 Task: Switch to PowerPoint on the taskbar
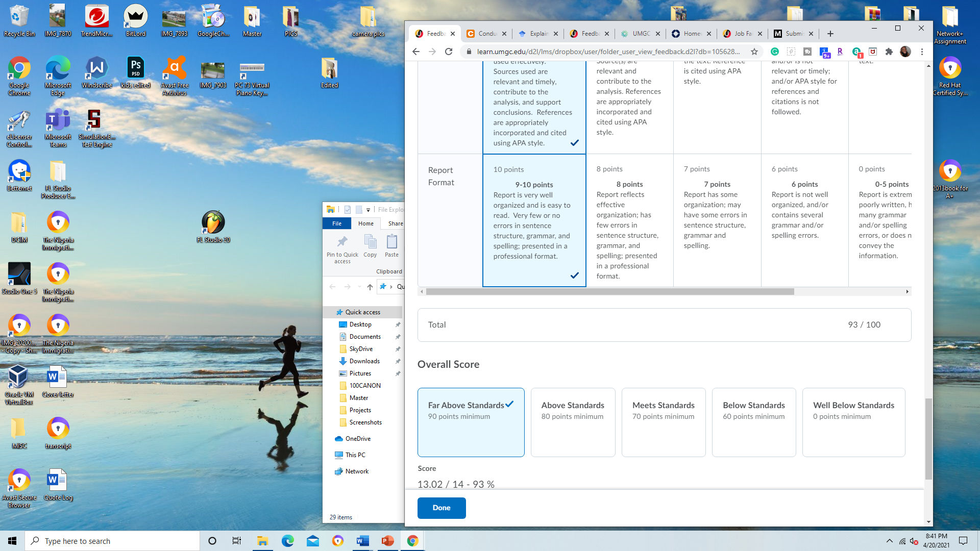pos(388,541)
